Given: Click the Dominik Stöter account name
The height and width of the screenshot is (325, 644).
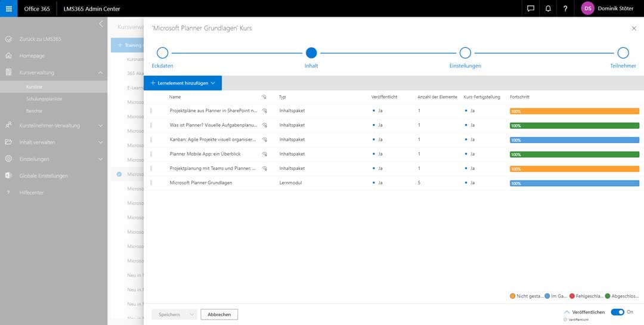Looking at the screenshot, I should [x=615, y=8].
